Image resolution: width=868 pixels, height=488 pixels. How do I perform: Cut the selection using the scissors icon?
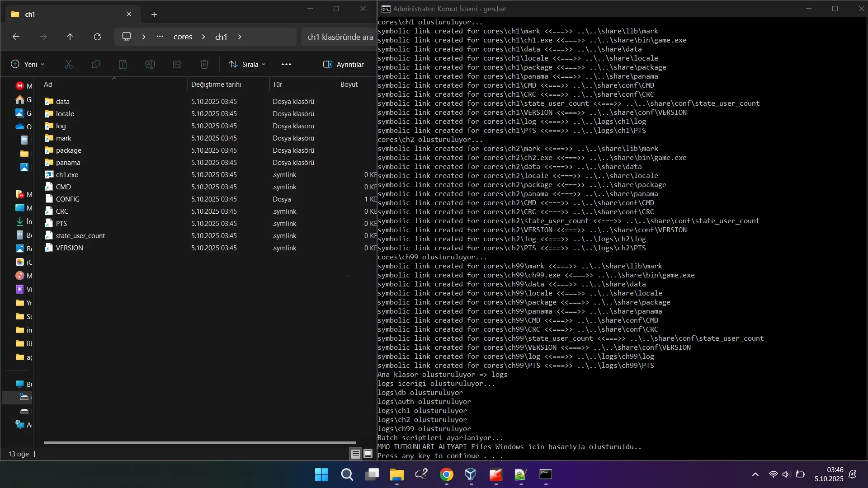click(x=68, y=64)
